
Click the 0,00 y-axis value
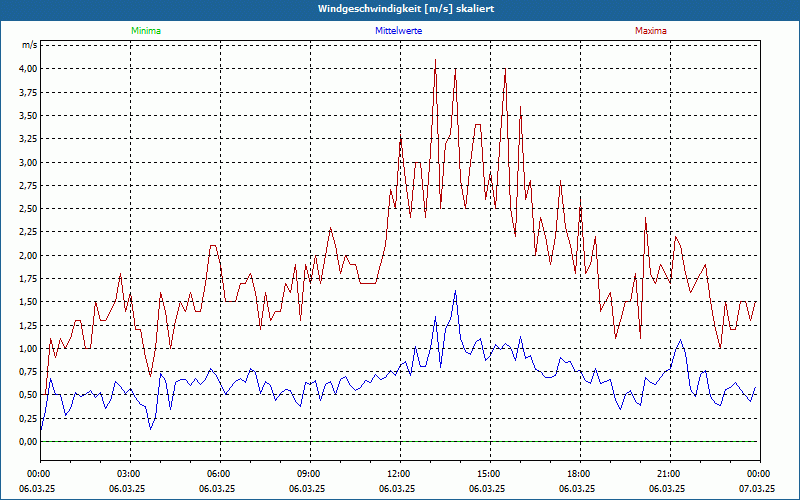point(28,441)
